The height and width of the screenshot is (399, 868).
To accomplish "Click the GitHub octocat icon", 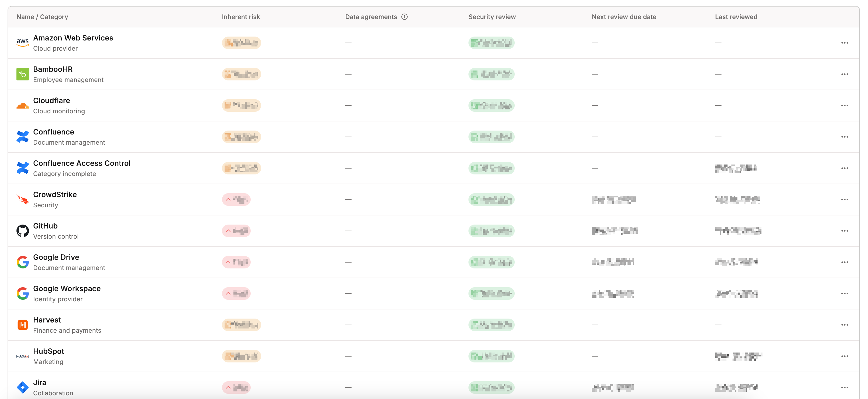I will [22, 231].
